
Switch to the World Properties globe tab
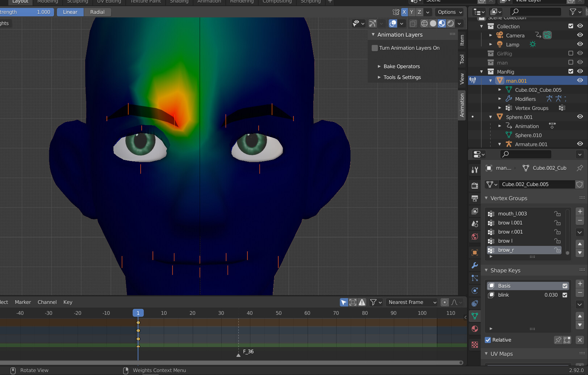click(x=475, y=236)
